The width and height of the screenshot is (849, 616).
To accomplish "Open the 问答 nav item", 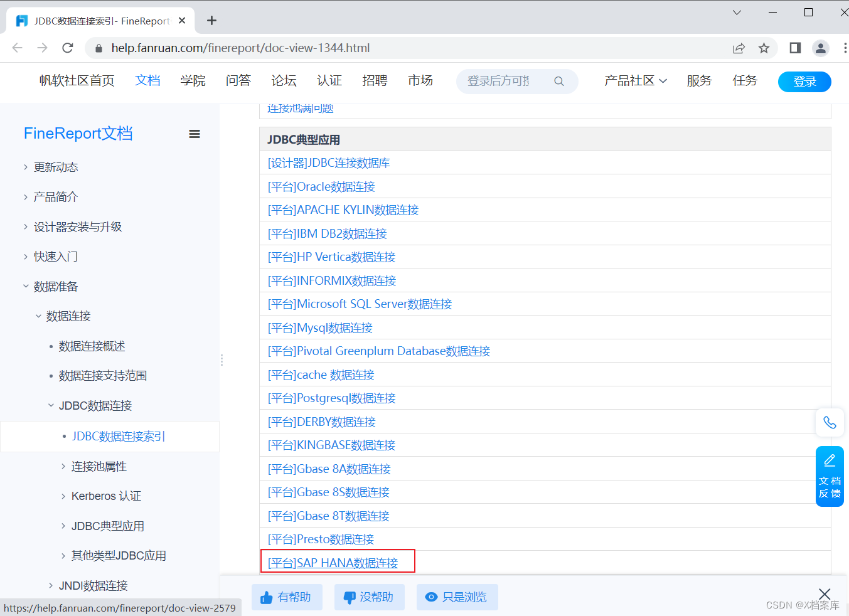I will coord(238,81).
